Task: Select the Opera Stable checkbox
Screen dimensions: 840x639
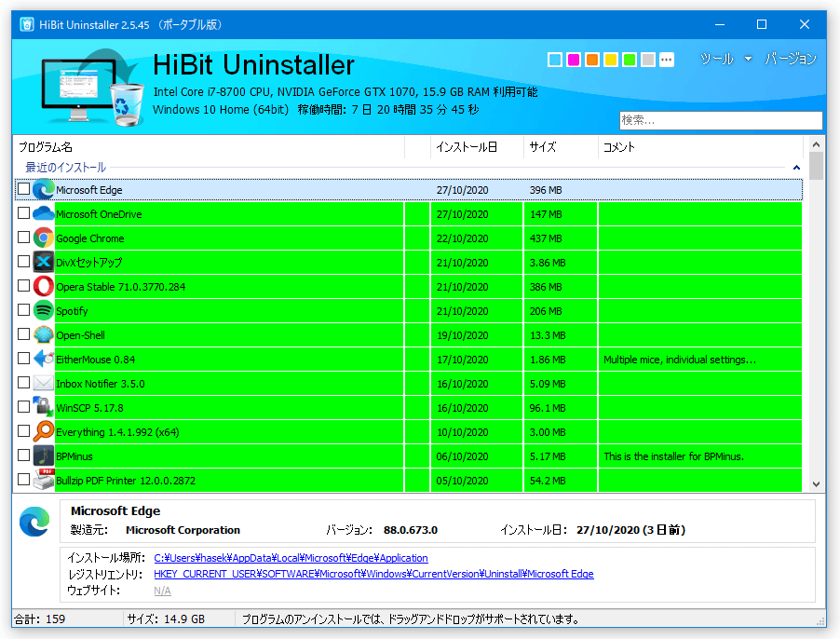Action: [23, 285]
